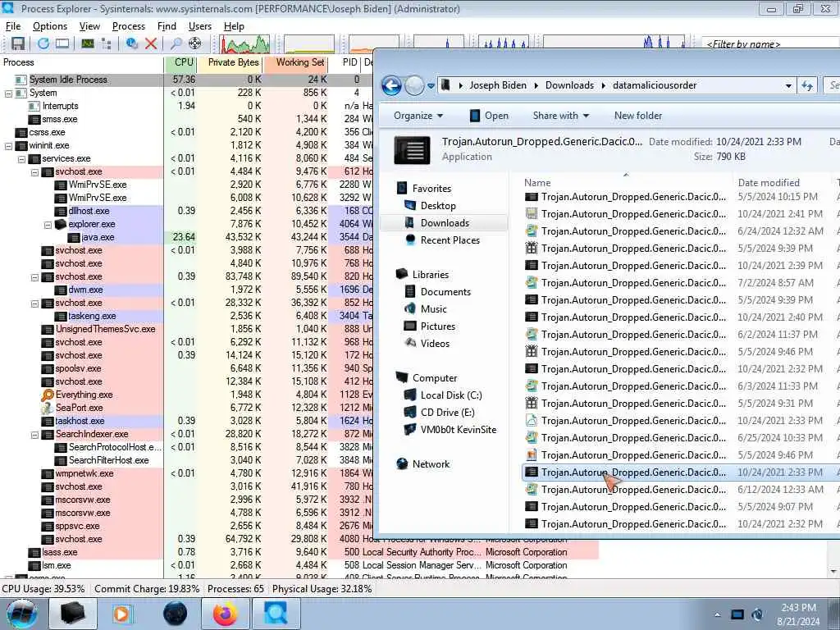
Task: Open the Videos library icon
Action: click(x=410, y=343)
